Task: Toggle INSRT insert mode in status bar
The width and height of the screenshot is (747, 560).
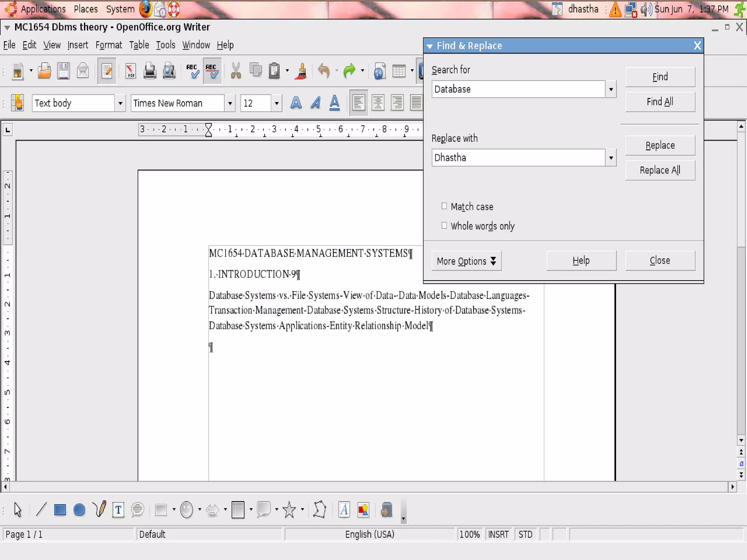Action: tap(498, 534)
